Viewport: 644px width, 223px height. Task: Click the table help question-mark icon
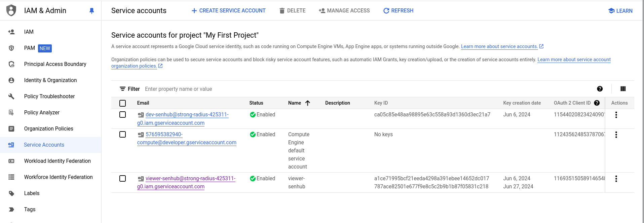point(600,89)
